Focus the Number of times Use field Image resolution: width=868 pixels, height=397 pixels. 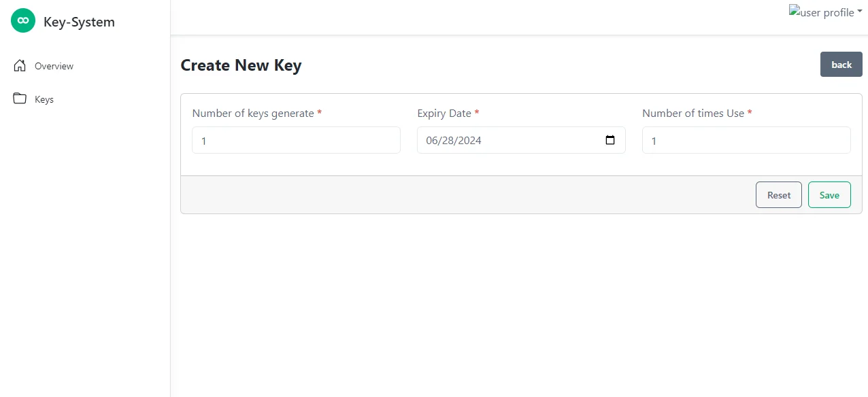click(746, 140)
